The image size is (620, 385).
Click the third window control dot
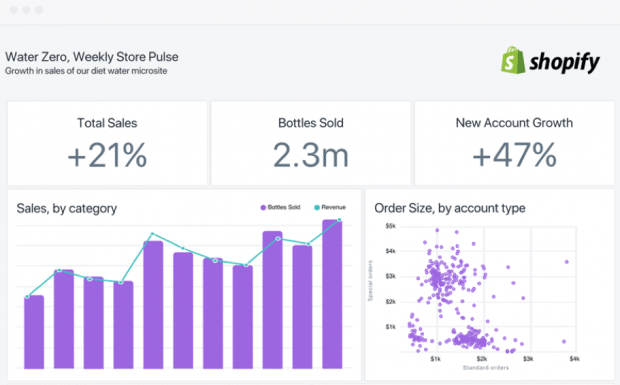(x=39, y=10)
